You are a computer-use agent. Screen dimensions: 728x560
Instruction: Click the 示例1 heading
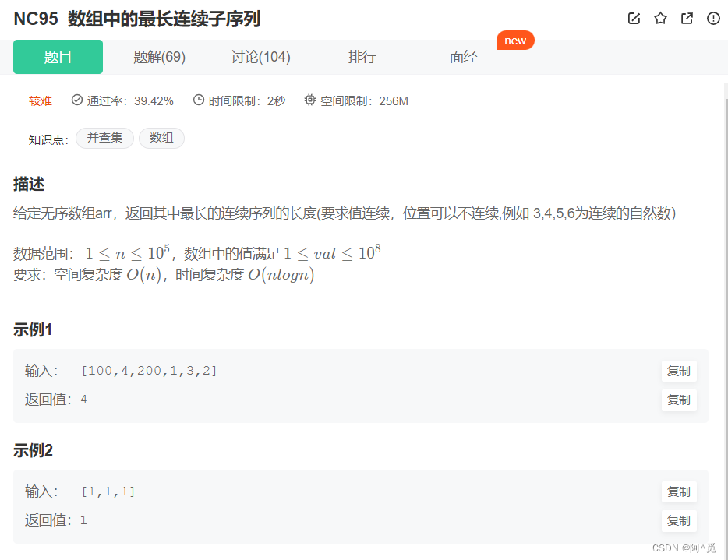(33, 329)
